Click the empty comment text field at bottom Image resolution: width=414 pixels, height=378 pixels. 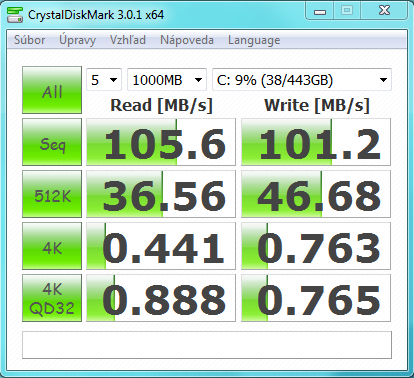(x=207, y=345)
